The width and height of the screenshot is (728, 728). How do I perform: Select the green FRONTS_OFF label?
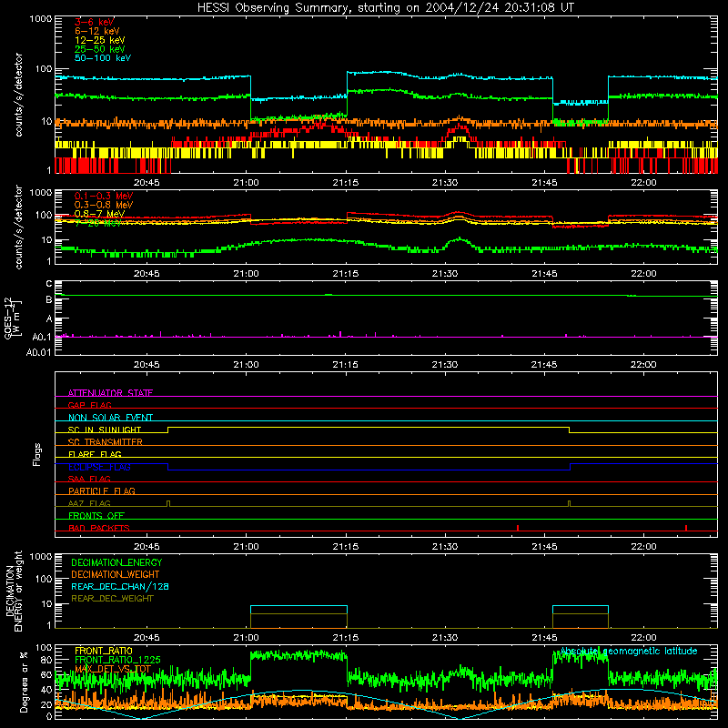click(96, 515)
